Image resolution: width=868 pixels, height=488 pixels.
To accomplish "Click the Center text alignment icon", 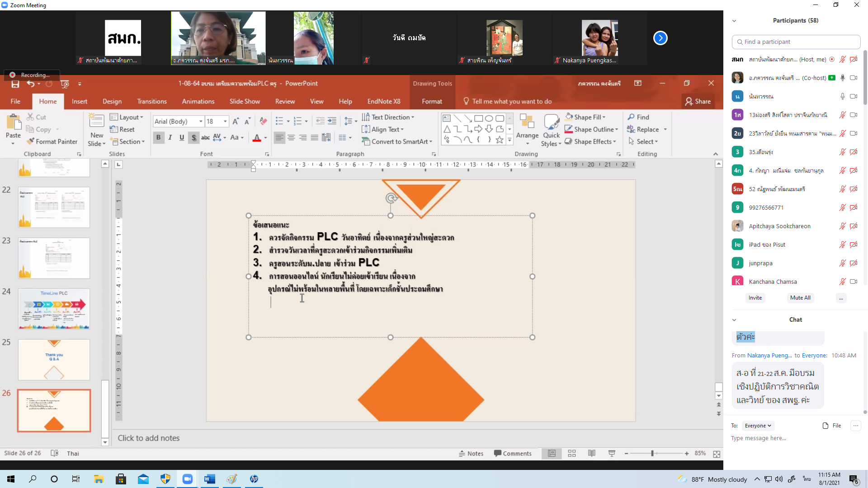I will 291,137.
